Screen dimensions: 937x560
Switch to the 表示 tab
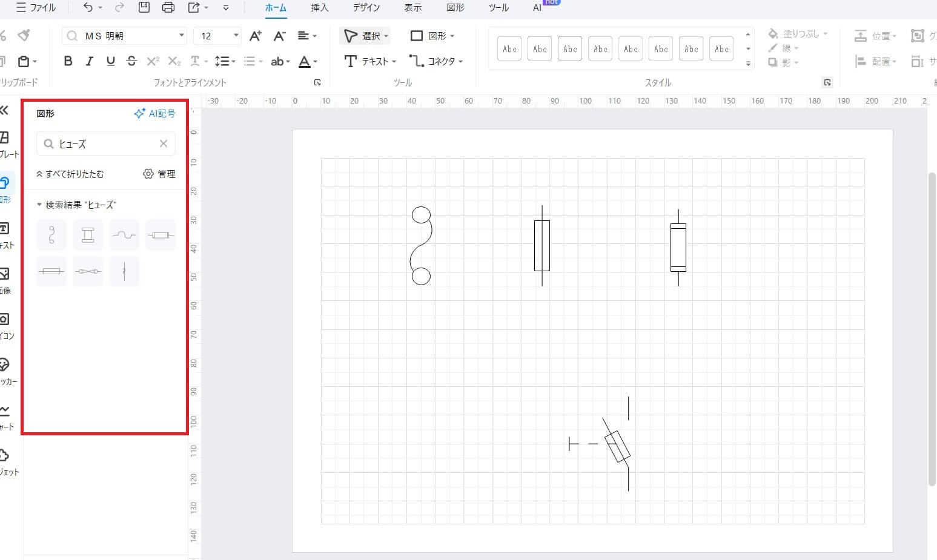(x=413, y=8)
